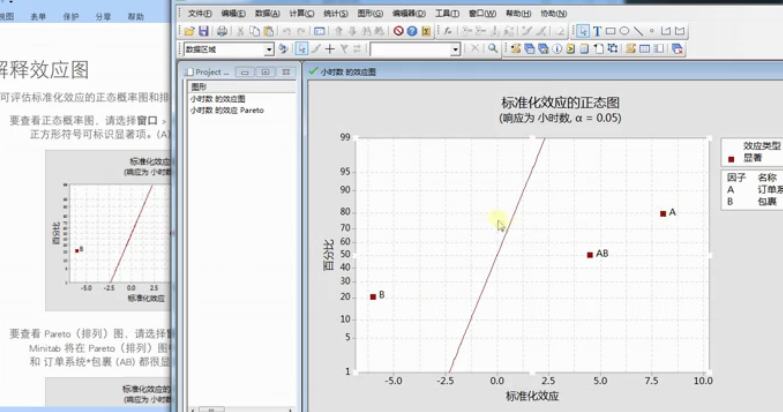
Task: Click the Close All Graphs icon
Action: coord(677,48)
